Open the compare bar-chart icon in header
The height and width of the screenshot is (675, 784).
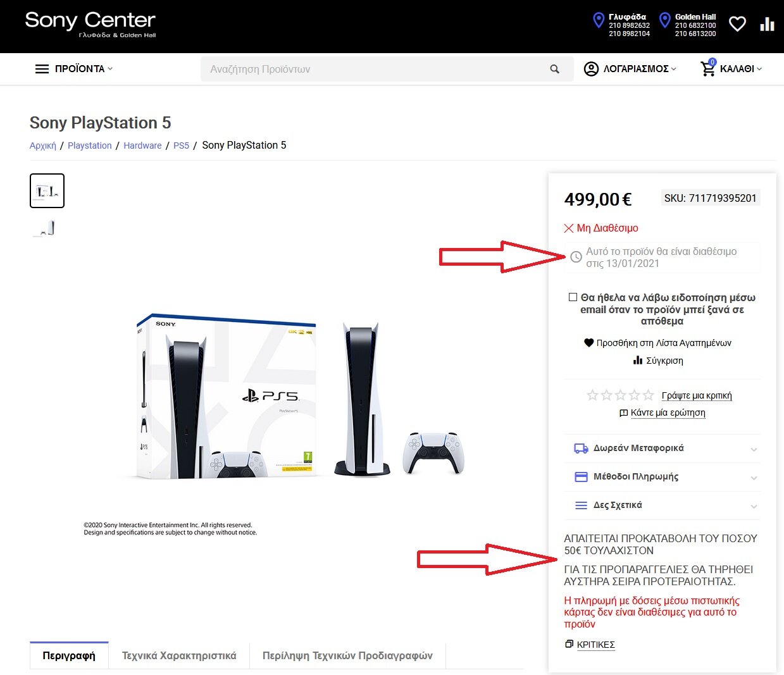pyautogui.click(x=767, y=24)
